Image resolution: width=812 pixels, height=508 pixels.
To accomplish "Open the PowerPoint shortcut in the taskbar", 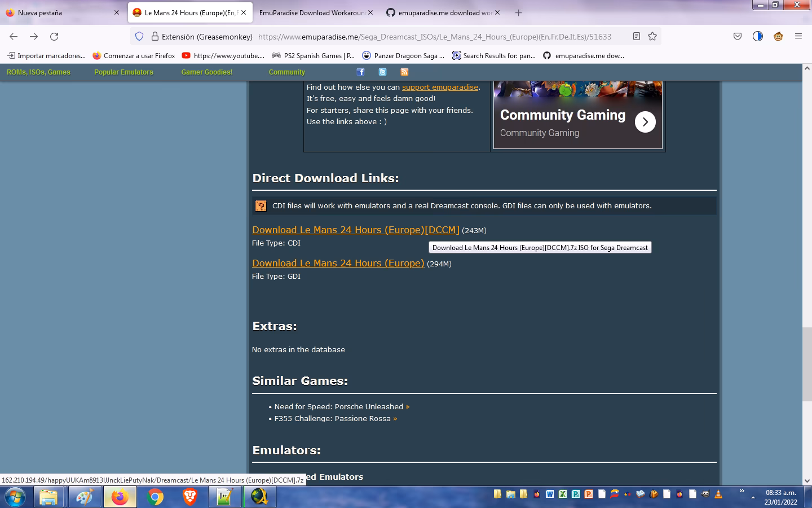I will click(x=589, y=494).
